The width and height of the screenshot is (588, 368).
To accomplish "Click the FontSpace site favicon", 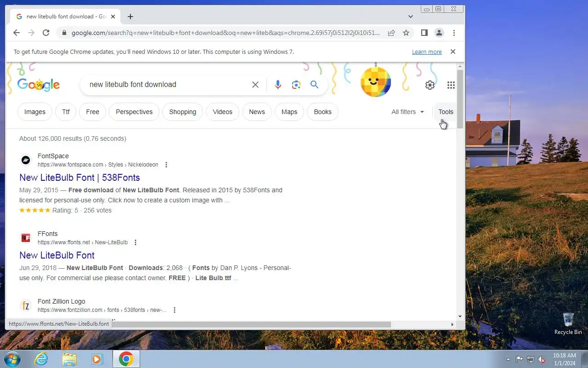I will coord(26,160).
